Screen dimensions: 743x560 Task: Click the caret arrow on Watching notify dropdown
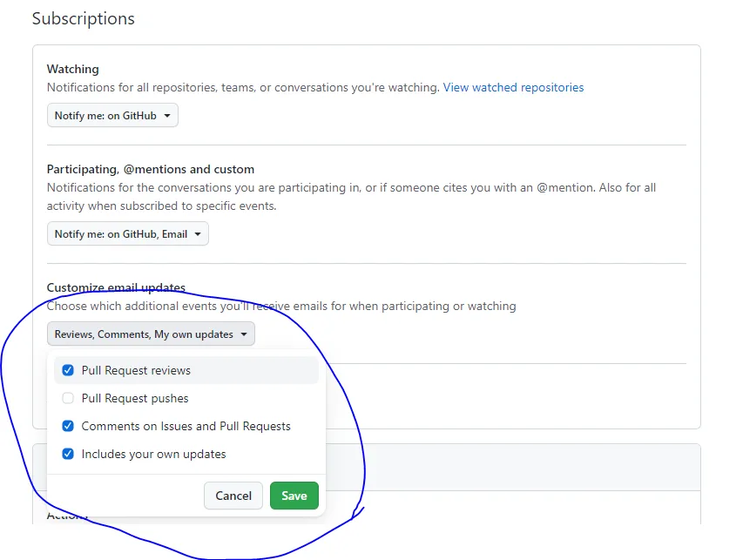click(167, 116)
